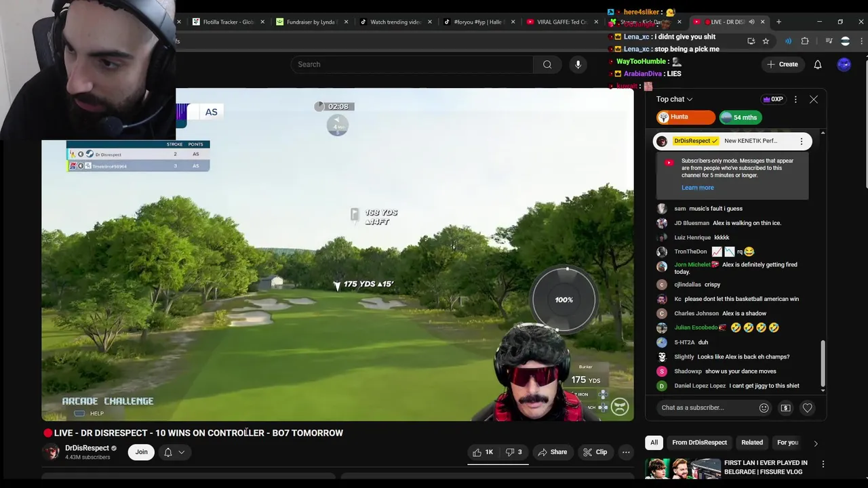This screenshot has width=868, height=488.
Task: Open pinned DrDisRespect message options
Action: point(802,141)
